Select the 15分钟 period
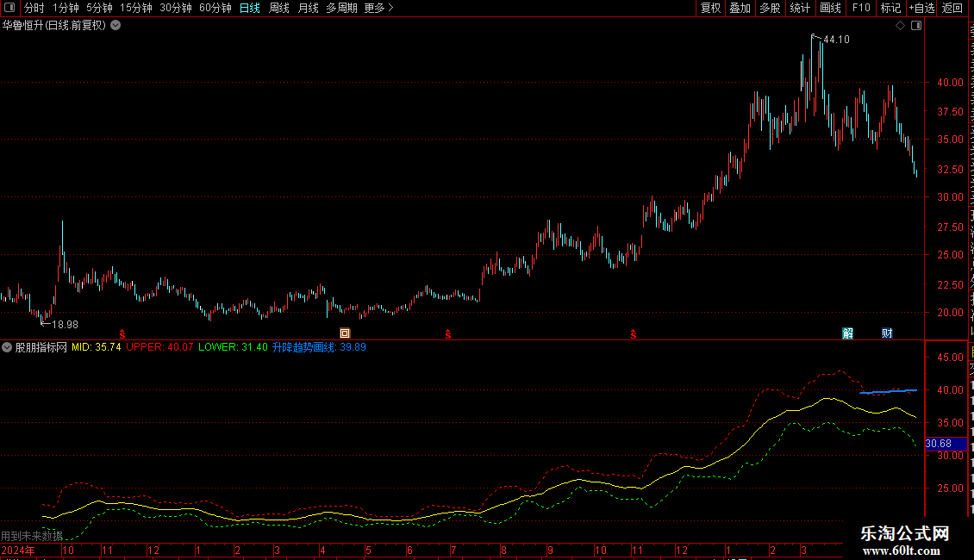974x560 pixels. (136, 8)
